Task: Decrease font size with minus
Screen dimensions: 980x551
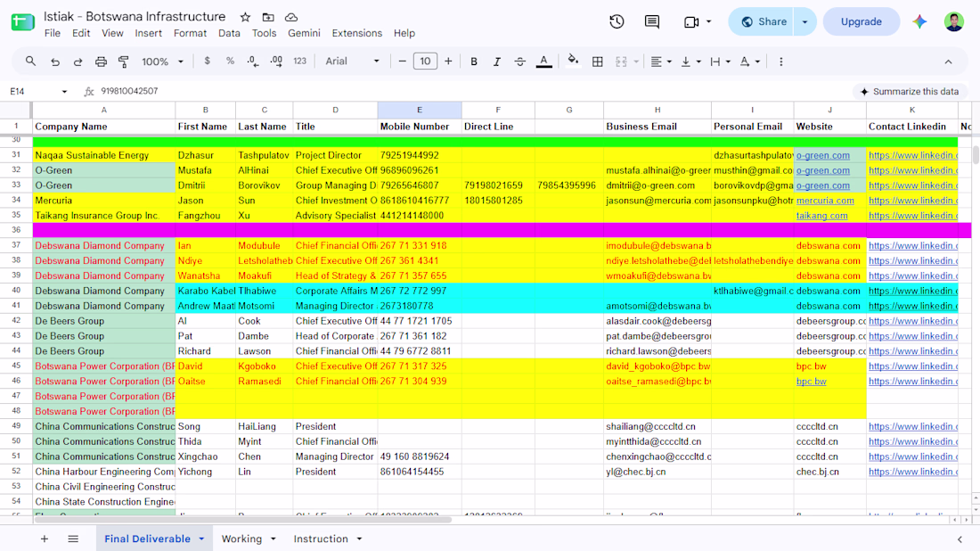Action: coord(402,62)
